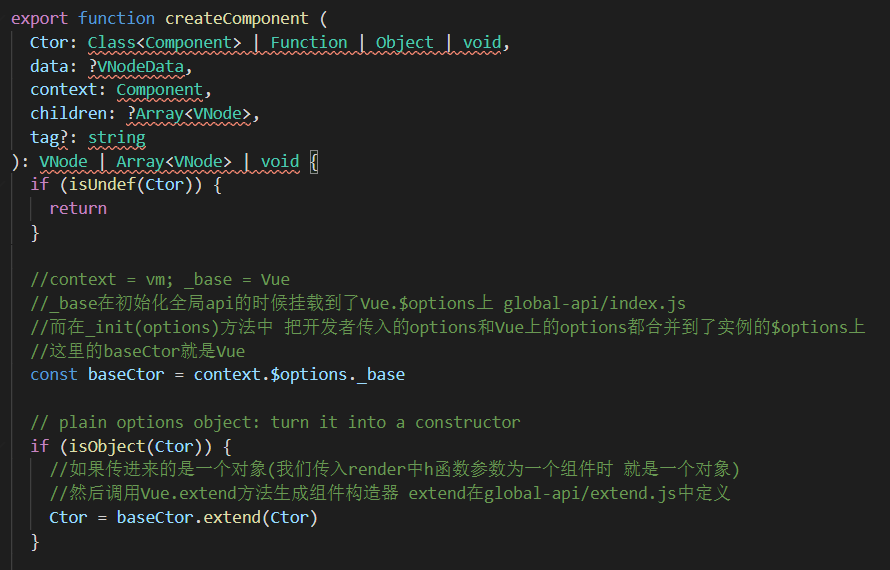Select the Class<Component> type annotation
The height and width of the screenshot is (570, 890).
tap(164, 43)
